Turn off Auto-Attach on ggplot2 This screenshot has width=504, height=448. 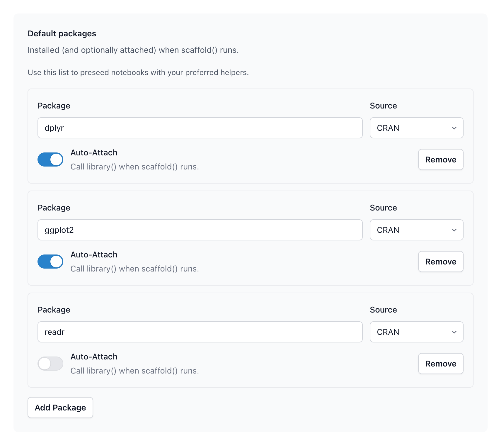click(50, 261)
